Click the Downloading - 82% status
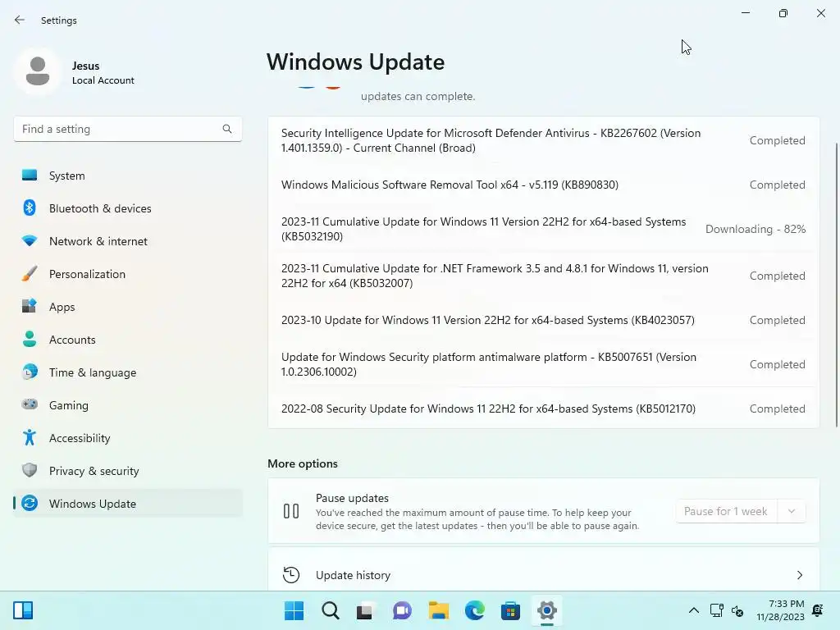This screenshot has height=630, width=840. (x=756, y=229)
